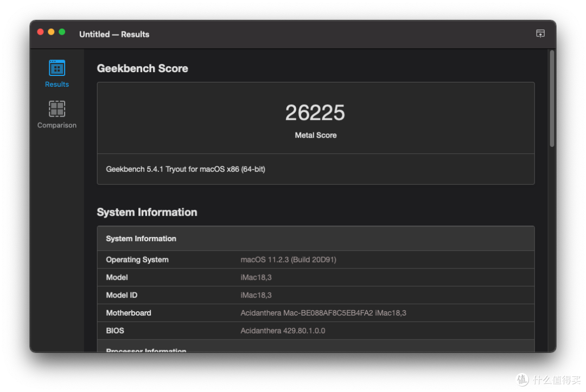Click the Metal Score label
586x392 pixels.
coord(316,135)
